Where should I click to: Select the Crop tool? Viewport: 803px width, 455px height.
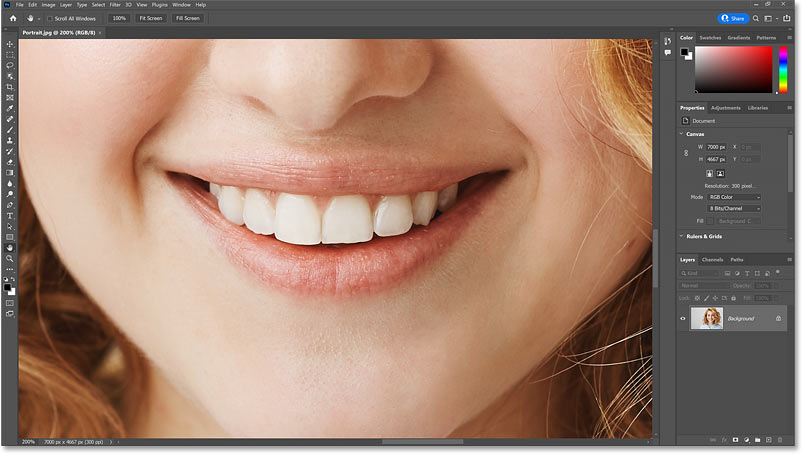pos(10,87)
